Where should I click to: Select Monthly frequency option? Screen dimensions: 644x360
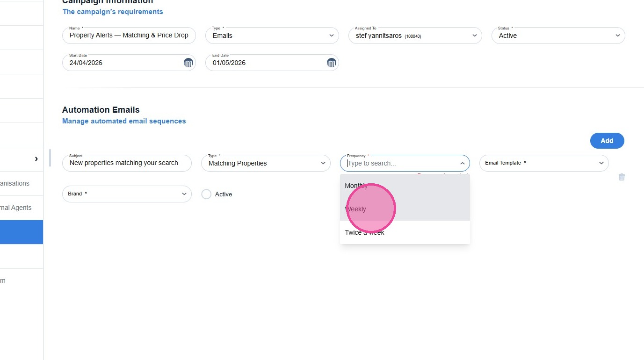(405, 186)
